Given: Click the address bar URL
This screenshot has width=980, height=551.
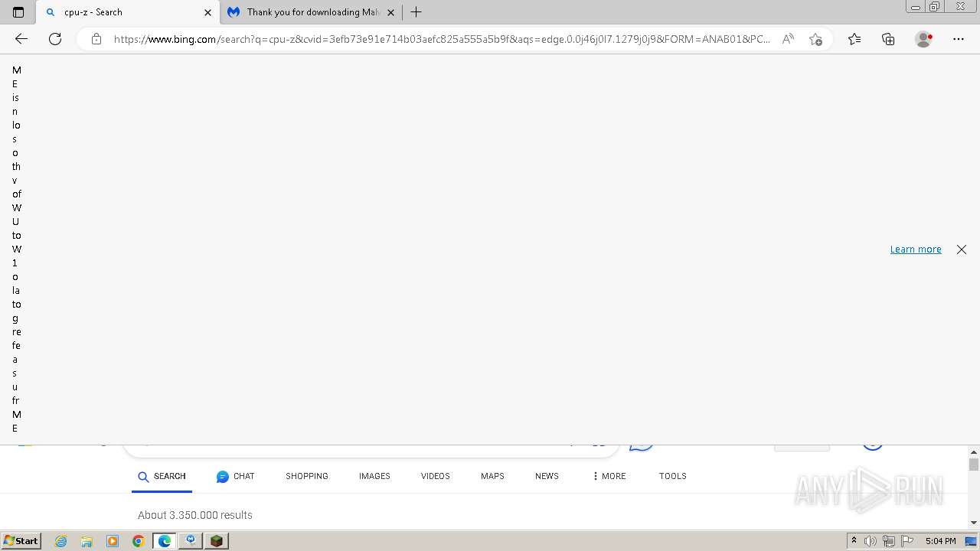Looking at the screenshot, I should [x=442, y=39].
